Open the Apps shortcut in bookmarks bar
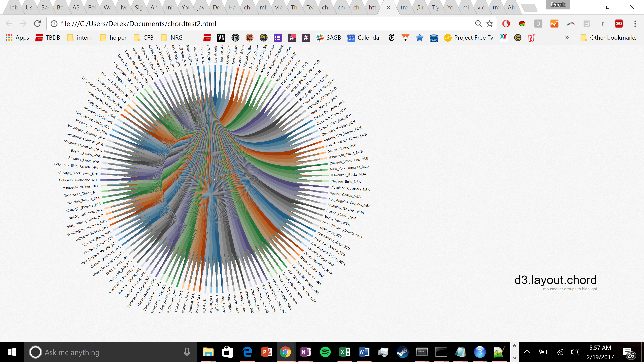Screen dimensions: 644x362 point(17,38)
